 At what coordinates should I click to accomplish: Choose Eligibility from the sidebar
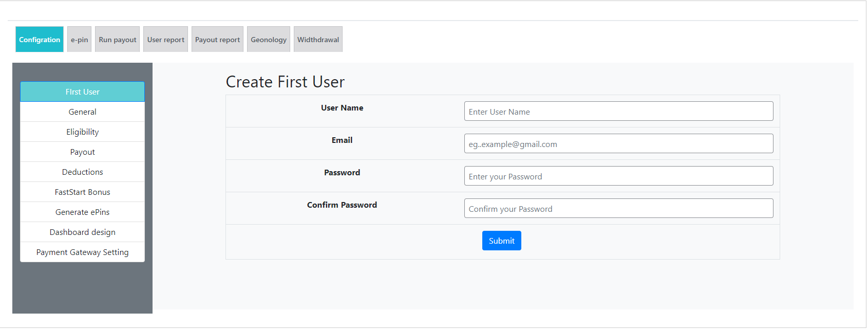pyautogui.click(x=82, y=132)
